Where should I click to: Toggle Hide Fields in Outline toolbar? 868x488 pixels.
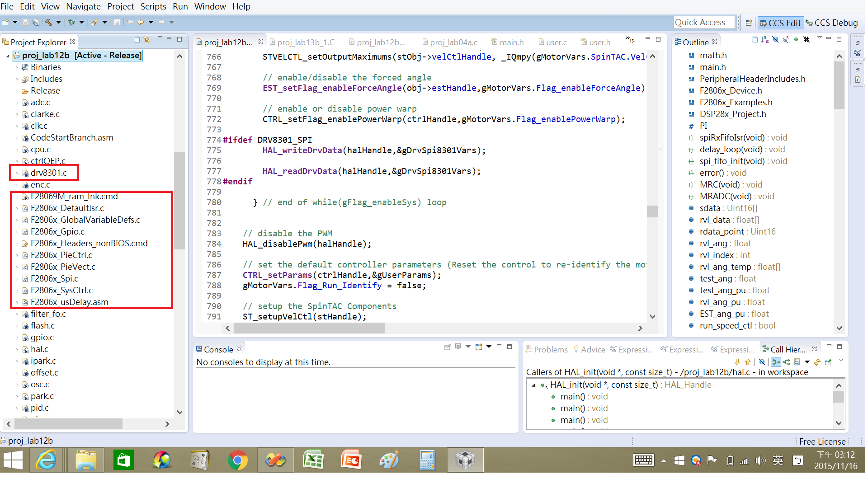[775, 40]
